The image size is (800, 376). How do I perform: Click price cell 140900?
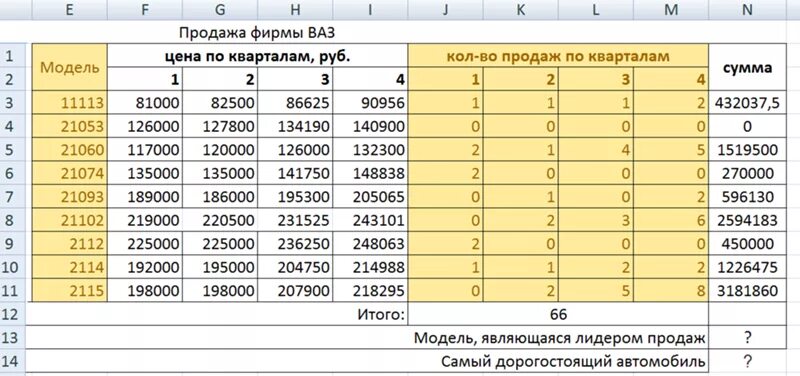click(370, 127)
